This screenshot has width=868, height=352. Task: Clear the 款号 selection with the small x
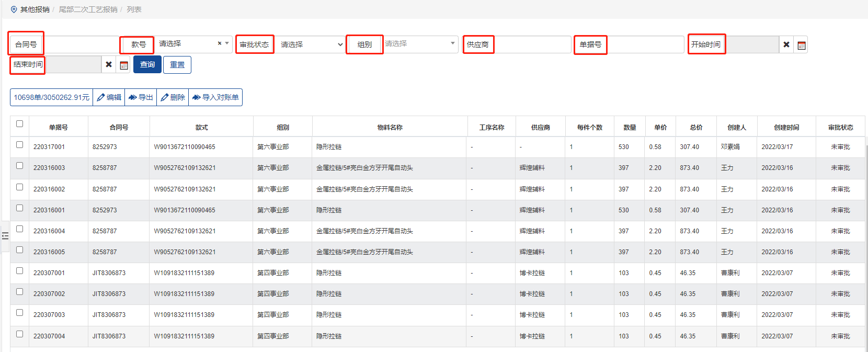pos(220,43)
